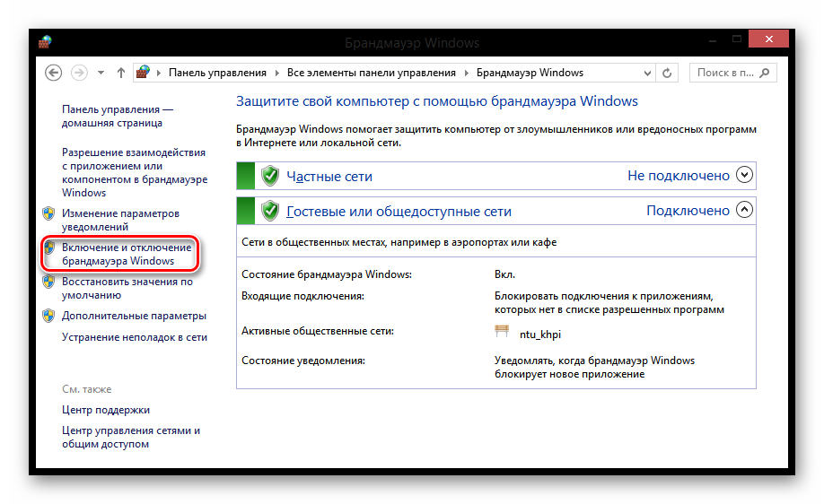Open Включение и отключение брандмауэра Windows
The height and width of the screenshot is (504, 824).
click(x=127, y=254)
